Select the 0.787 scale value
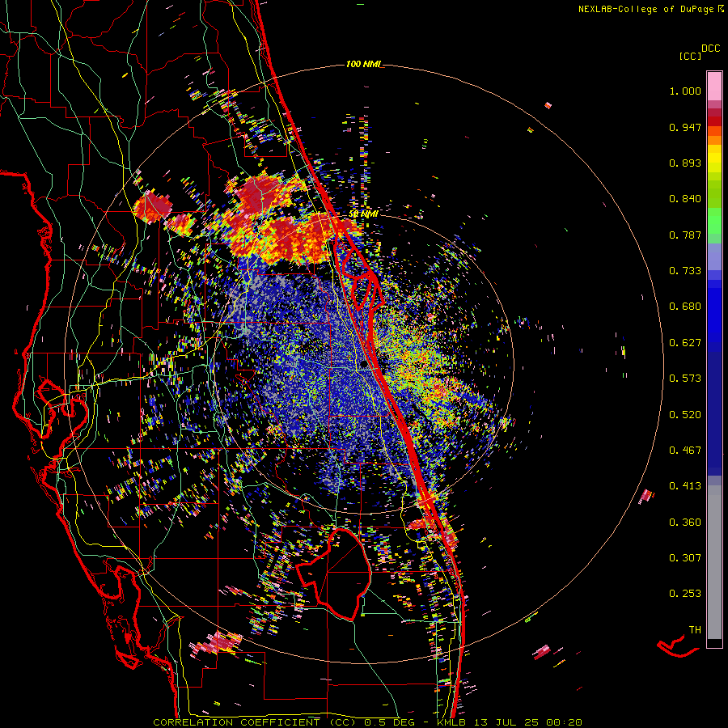This screenshot has height=728, width=728. [x=685, y=235]
